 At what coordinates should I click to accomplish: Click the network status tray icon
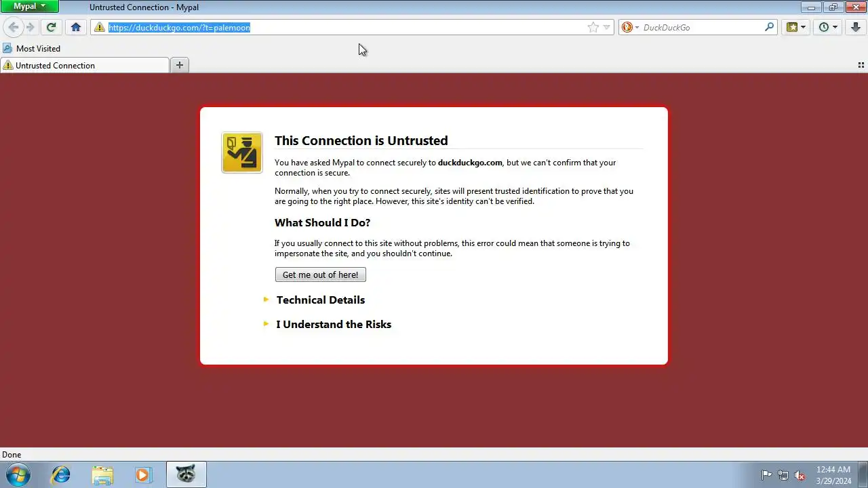click(783, 475)
